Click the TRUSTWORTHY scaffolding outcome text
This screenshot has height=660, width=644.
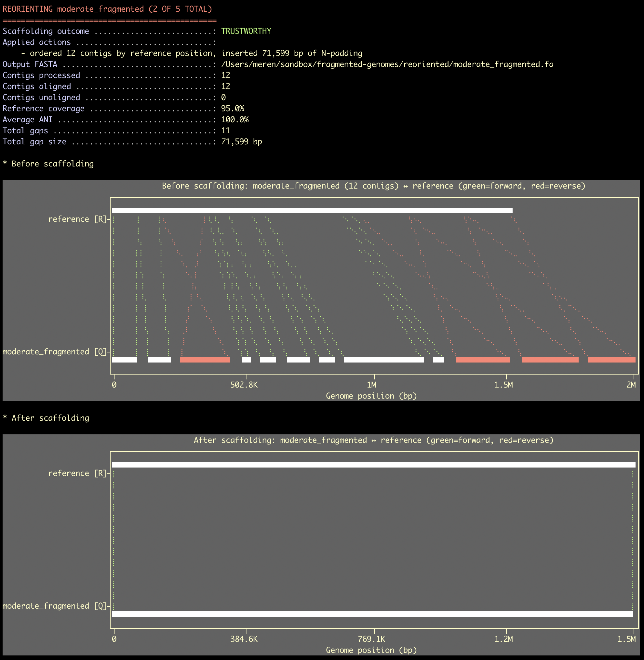click(x=246, y=31)
